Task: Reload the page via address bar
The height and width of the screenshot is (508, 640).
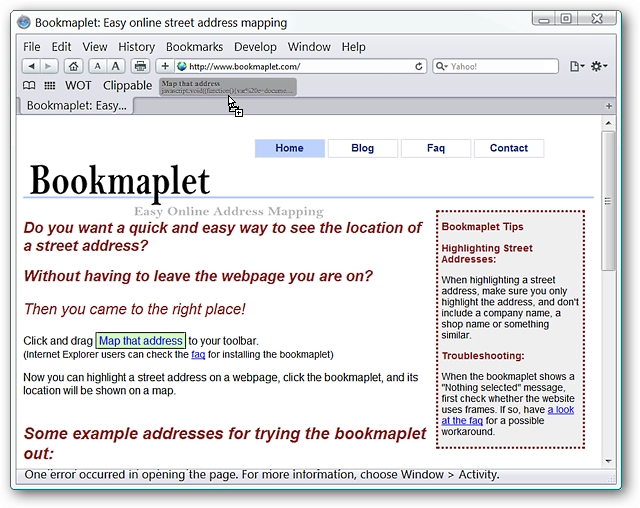Action: [x=418, y=67]
